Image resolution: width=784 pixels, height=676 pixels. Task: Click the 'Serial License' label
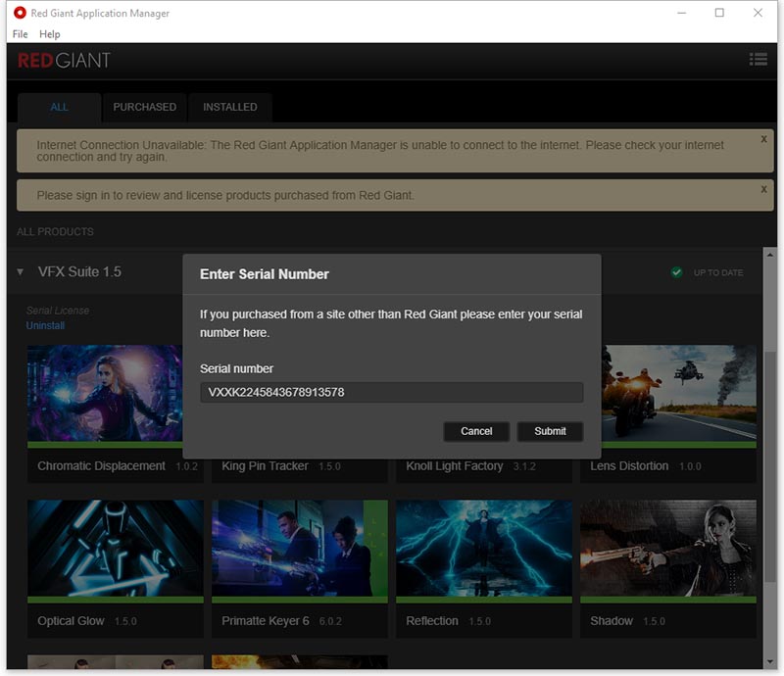point(58,311)
